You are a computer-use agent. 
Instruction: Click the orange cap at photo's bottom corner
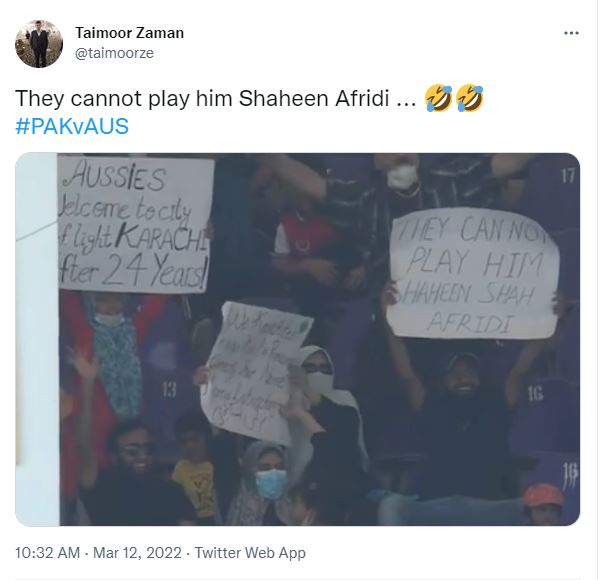543,495
